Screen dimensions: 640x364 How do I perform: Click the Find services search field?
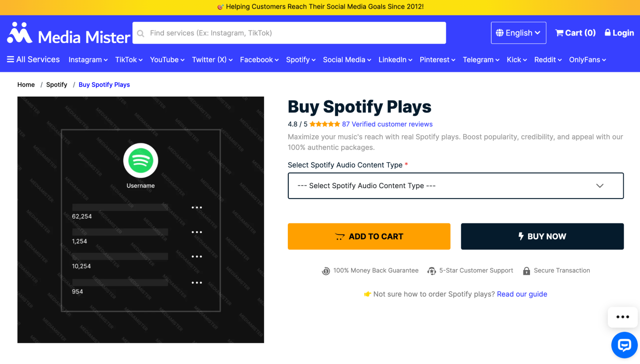pyautogui.click(x=294, y=33)
